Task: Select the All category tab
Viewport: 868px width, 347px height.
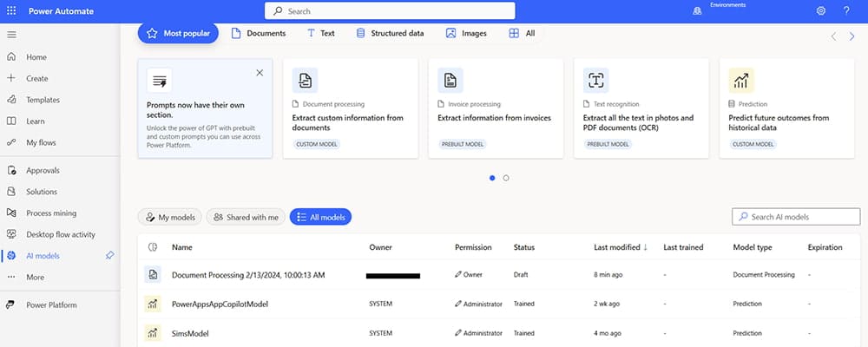Action: click(522, 33)
